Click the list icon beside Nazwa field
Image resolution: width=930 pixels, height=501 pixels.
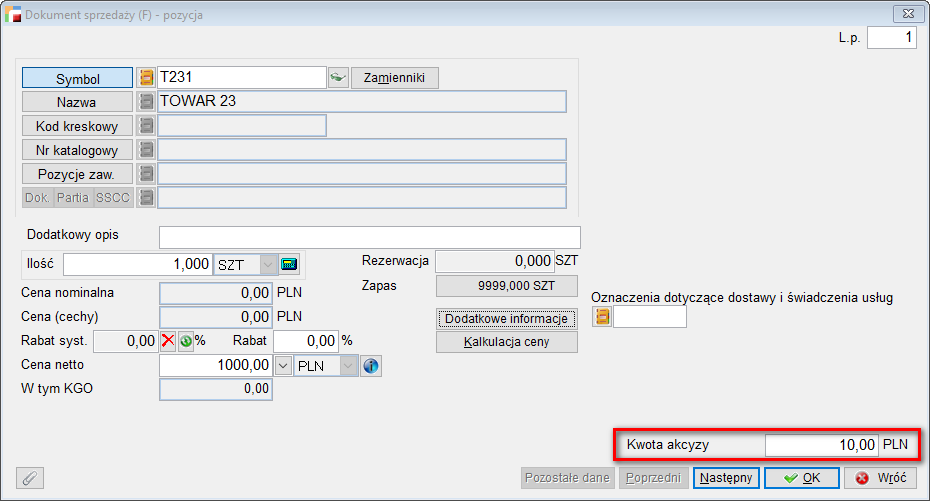[146, 101]
